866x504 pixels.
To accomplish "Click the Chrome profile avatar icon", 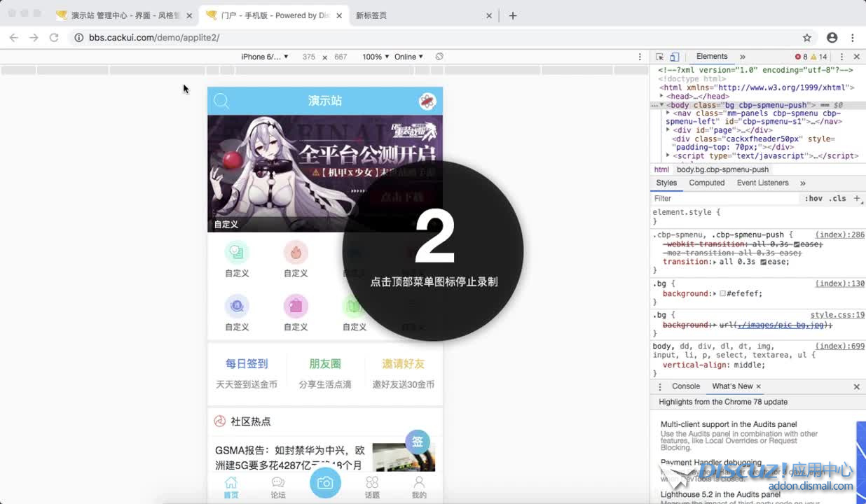I will point(832,38).
